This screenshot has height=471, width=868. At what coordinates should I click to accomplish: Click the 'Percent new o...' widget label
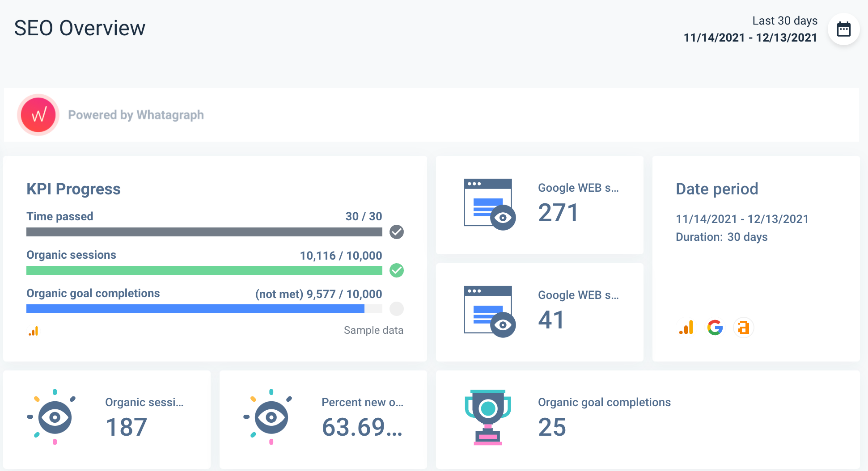point(362,402)
